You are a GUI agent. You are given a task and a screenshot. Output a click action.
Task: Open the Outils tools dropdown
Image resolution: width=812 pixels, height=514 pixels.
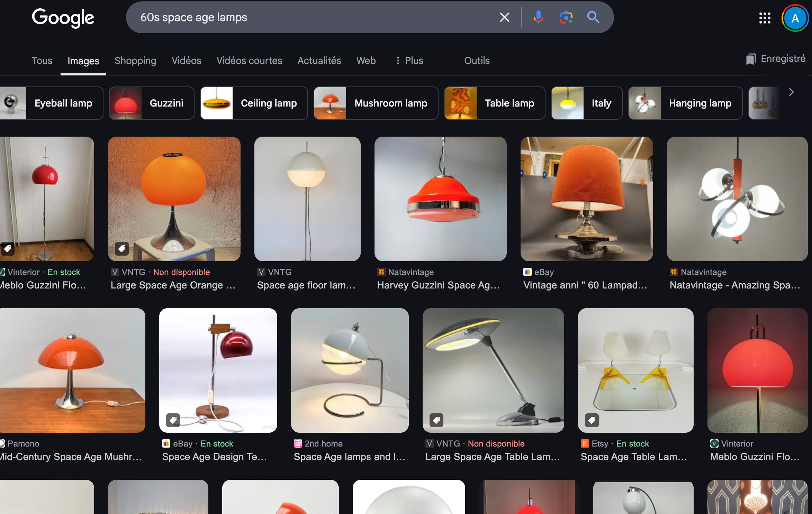(477, 61)
